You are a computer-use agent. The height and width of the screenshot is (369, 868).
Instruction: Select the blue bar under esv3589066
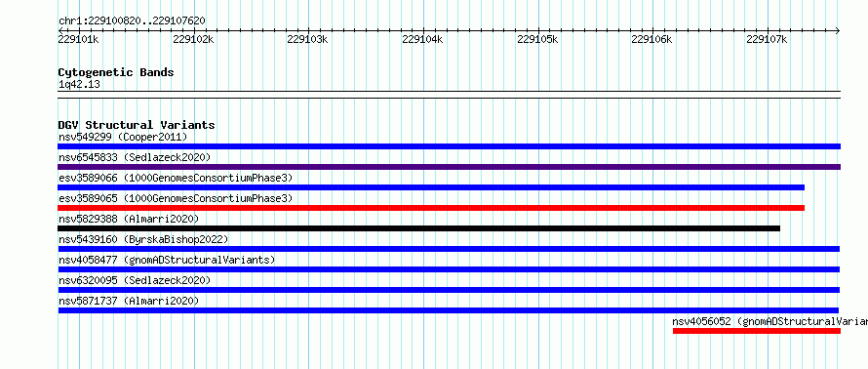[x=431, y=187]
